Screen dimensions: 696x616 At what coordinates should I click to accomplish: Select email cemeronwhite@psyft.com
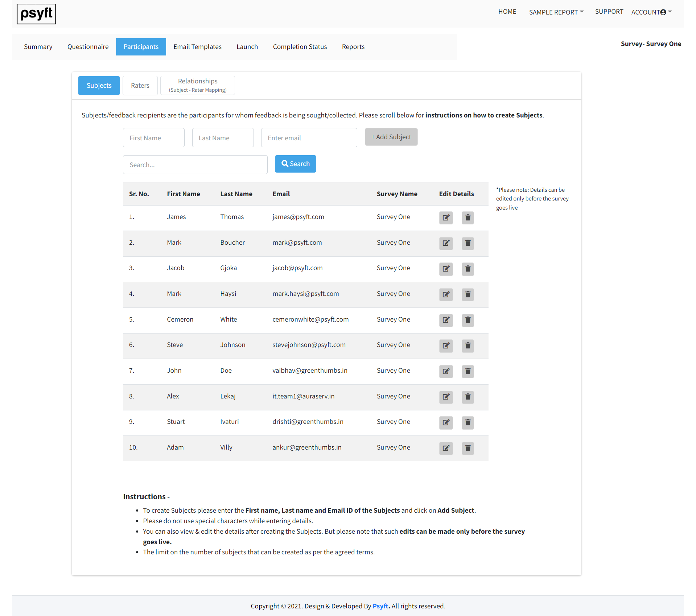[x=310, y=319]
